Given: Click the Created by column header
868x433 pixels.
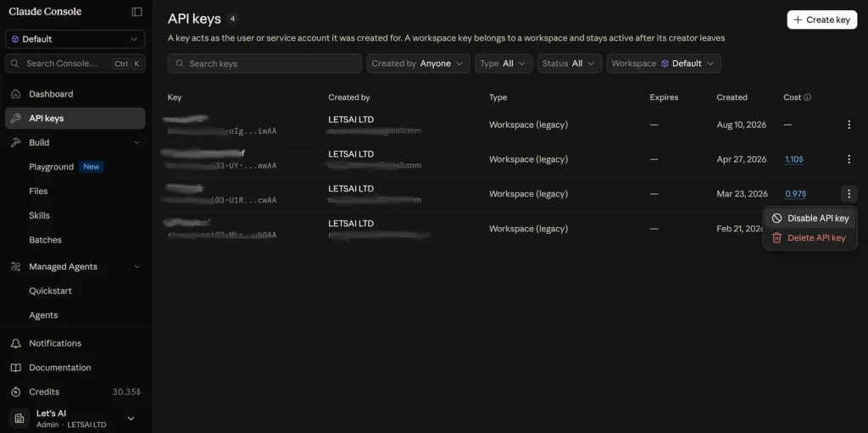Looking at the screenshot, I should tap(348, 97).
